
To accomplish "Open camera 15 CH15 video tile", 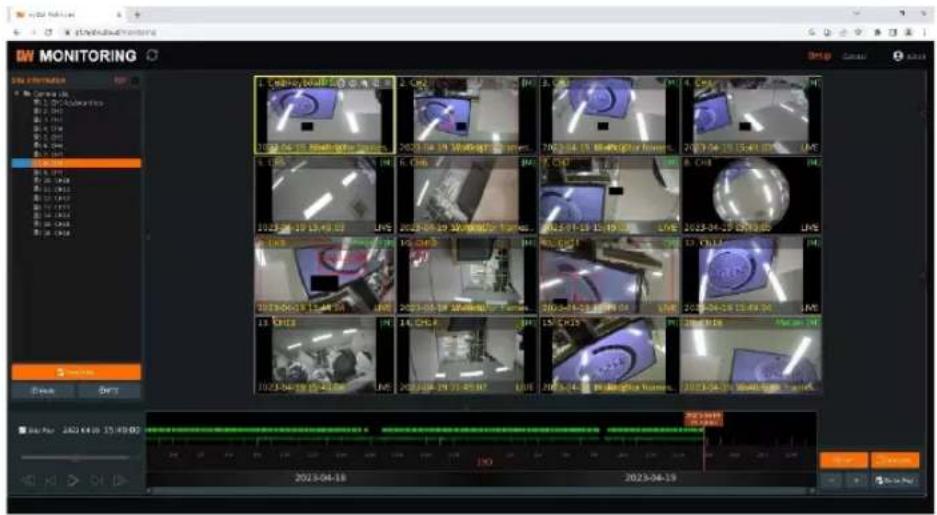I will tap(610, 355).
